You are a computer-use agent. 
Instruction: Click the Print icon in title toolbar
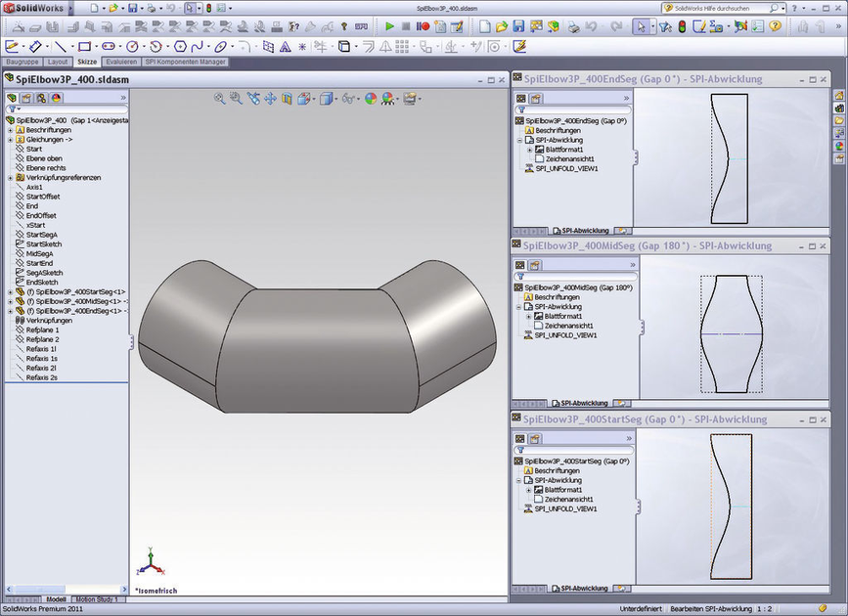point(152,8)
